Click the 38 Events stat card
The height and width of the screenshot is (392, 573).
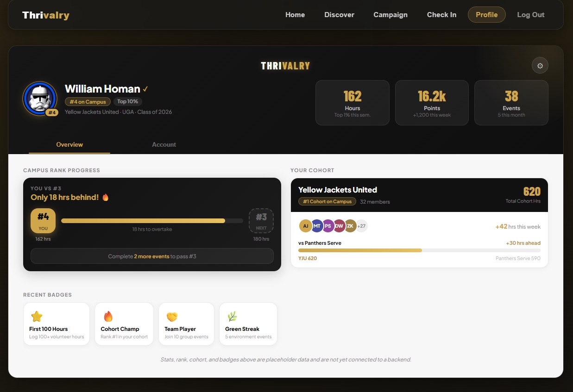511,103
